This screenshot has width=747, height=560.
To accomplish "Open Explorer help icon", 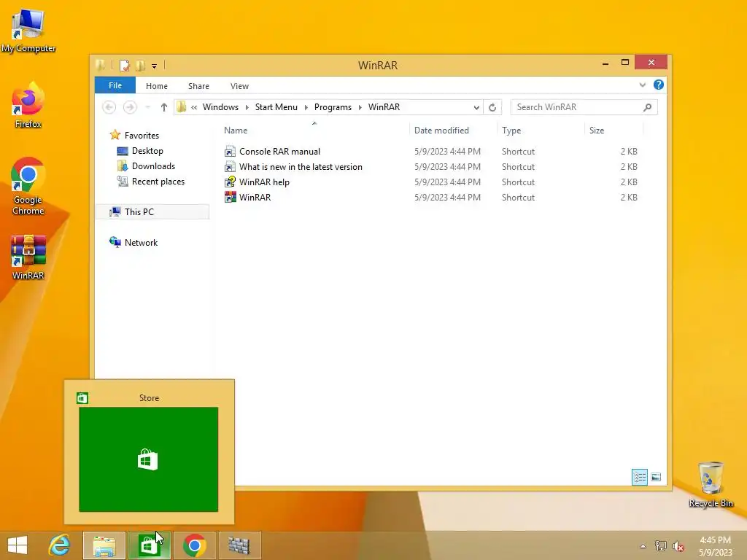I will coord(659,85).
